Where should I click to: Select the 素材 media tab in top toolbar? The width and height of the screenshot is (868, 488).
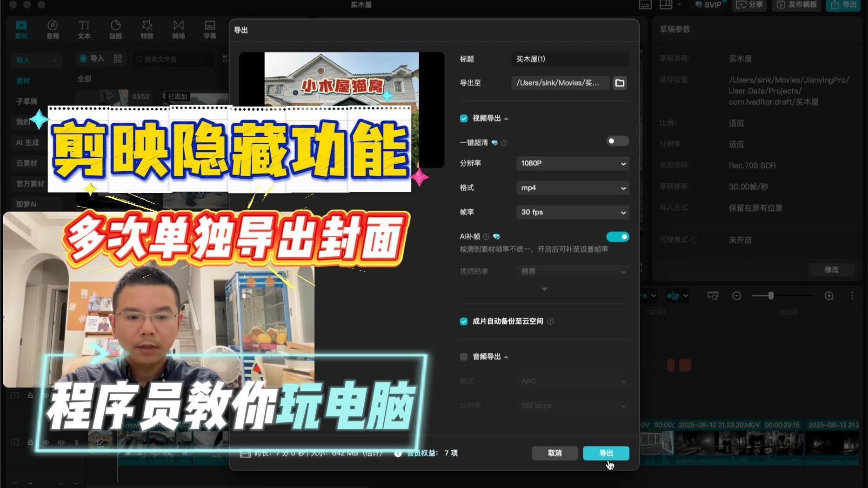pos(21,29)
